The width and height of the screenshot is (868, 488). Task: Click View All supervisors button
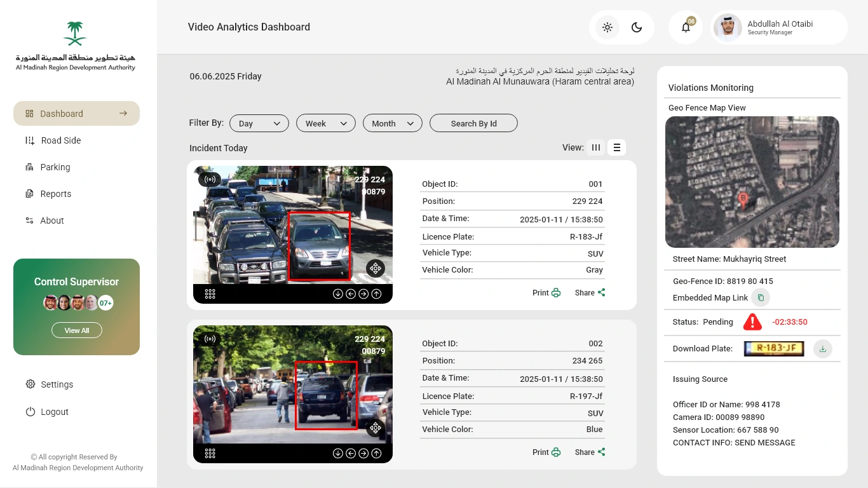pos(77,330)
